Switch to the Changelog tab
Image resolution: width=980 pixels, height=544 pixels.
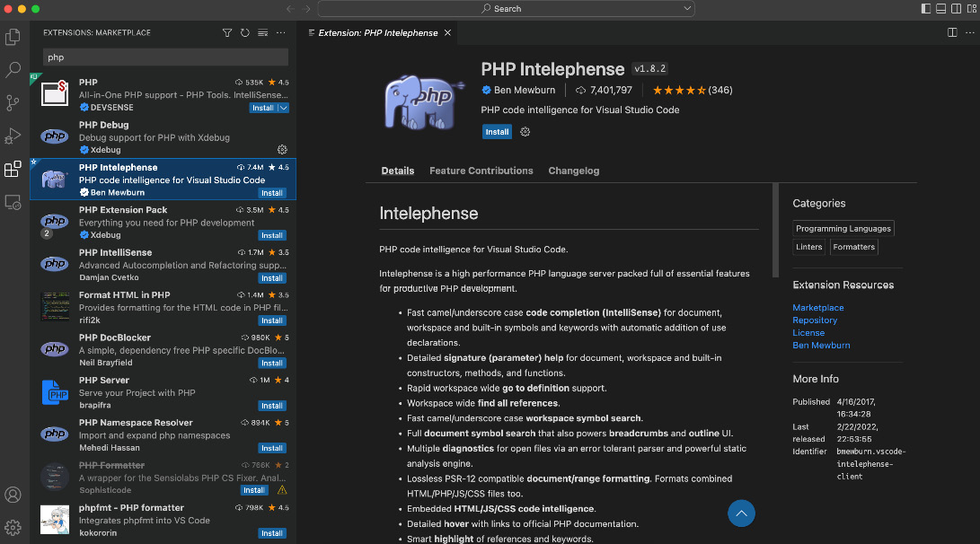(x=574, y=171)
